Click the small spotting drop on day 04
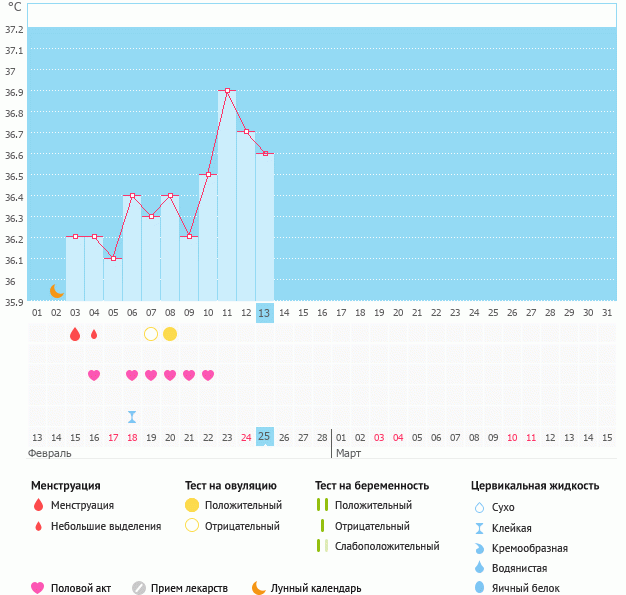Image resolution: width=626 pixels, height=595 pixels. tap(94, 334)
